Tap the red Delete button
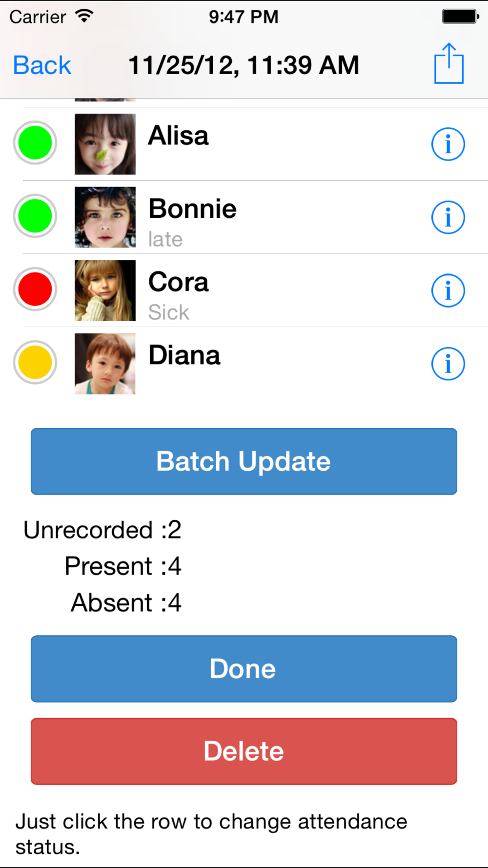Image resolution: width=488 pixels, height=868 pixels. (x=244, y=751)
